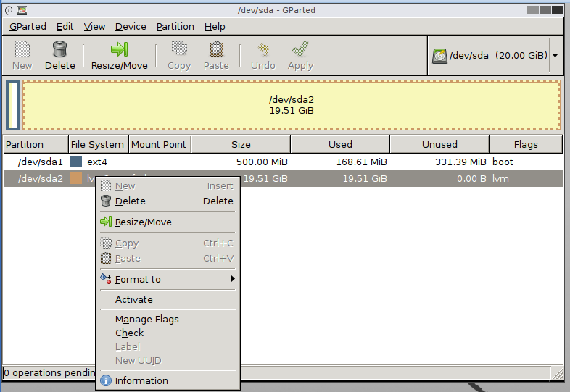Choose Resize/Move from the context menu
This screenshot has width=570, height=392.
[x=168, y=222]
